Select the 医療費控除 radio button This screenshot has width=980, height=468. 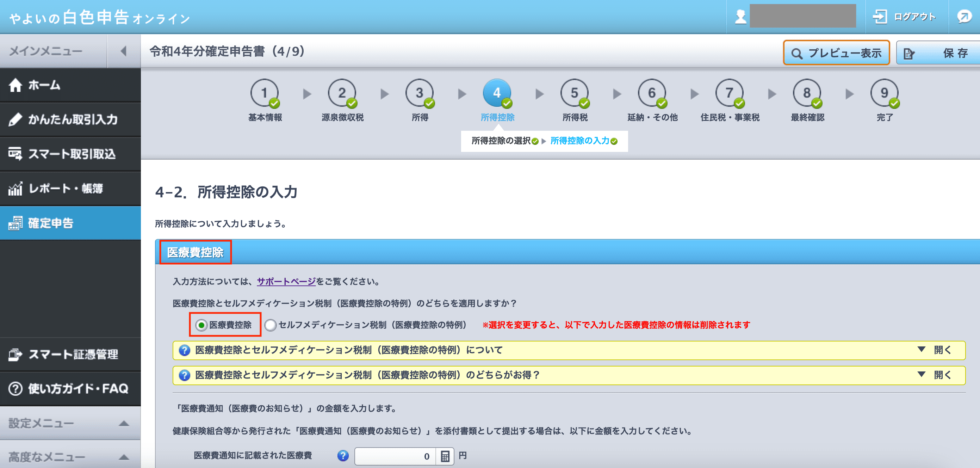click(x=201, y=325)
